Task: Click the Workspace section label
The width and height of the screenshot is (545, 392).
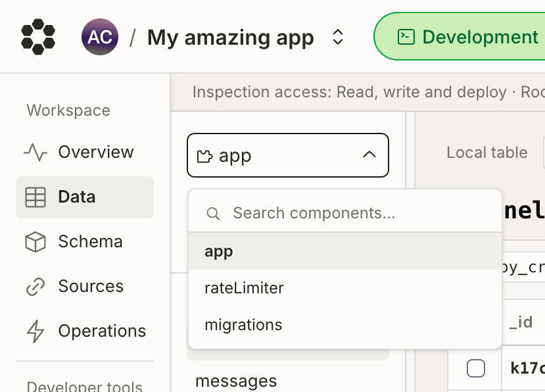Action: coord(68,110)
